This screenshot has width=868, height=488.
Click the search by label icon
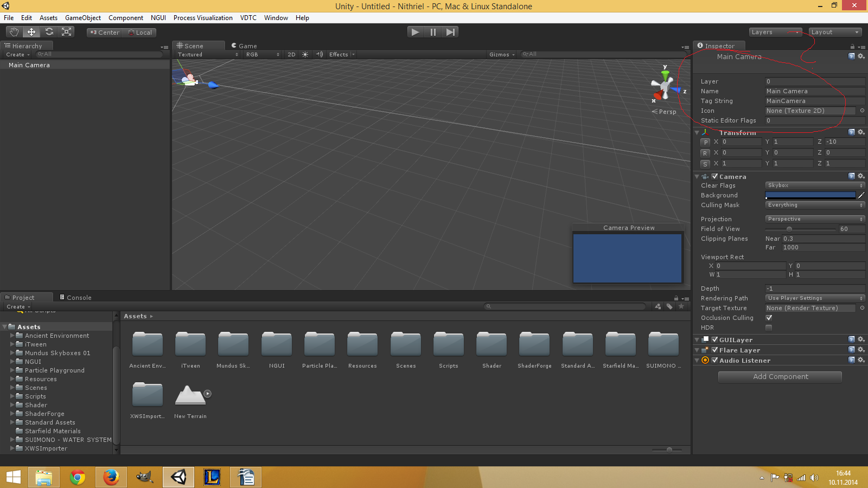click(x=669, y=306)
